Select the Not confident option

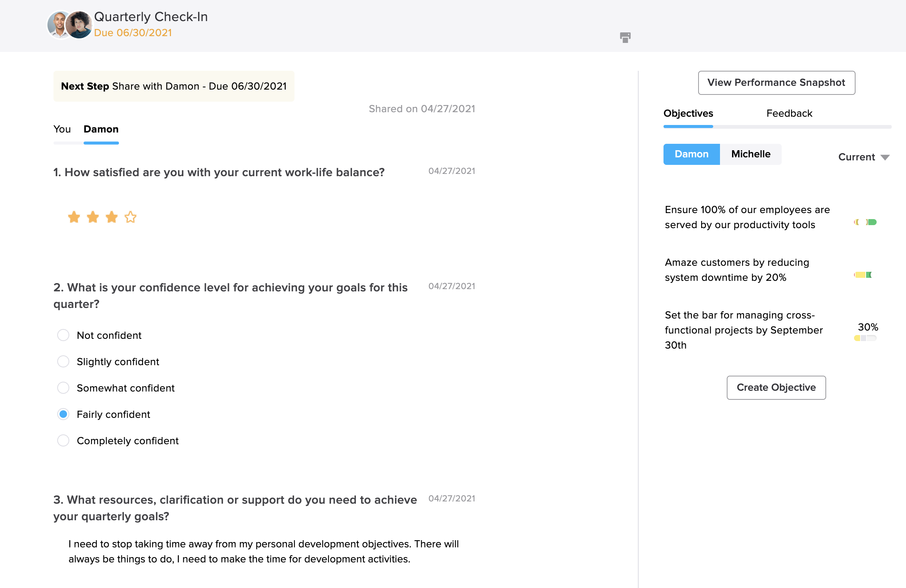[63, 335]
